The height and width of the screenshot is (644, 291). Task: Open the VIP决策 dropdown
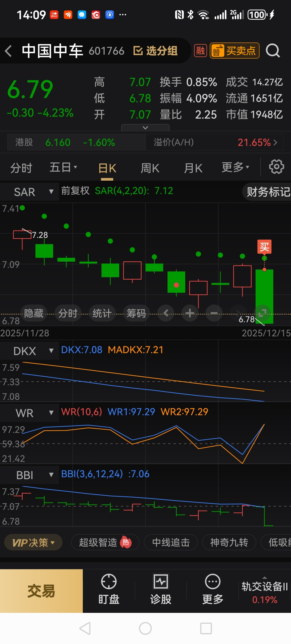[33, 542]
